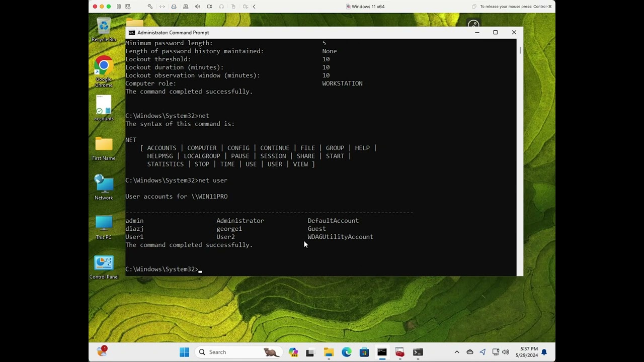This screenshot has width=644, height=362.
Task: Click 'User accounts for \\WIN11PRO' line
Action: 177,197
